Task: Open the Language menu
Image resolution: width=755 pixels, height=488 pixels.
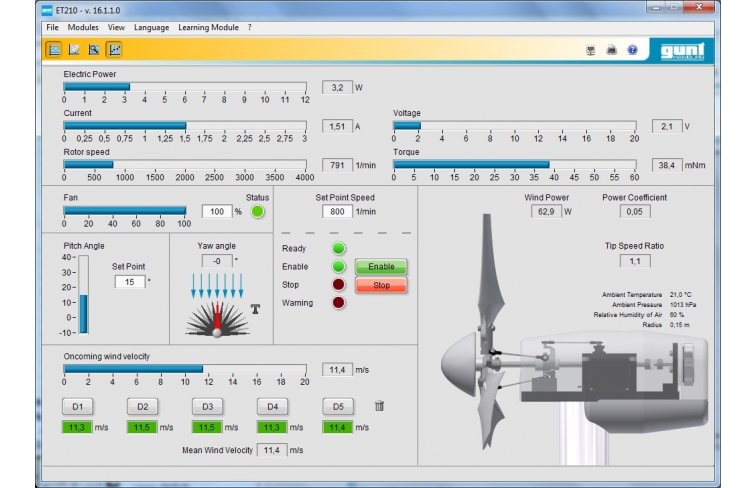Action: [x=151, y=27]
